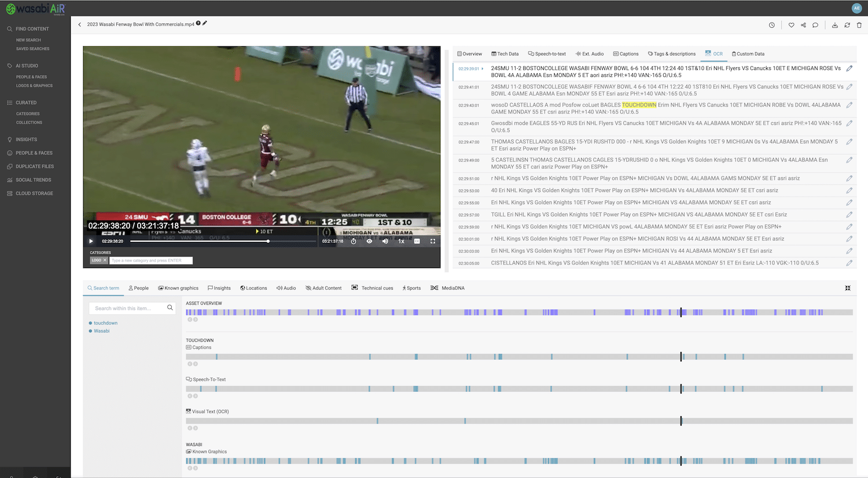
Task: Click the playhead on the Asset Overview timeline
Action: (x=681, y=312)
